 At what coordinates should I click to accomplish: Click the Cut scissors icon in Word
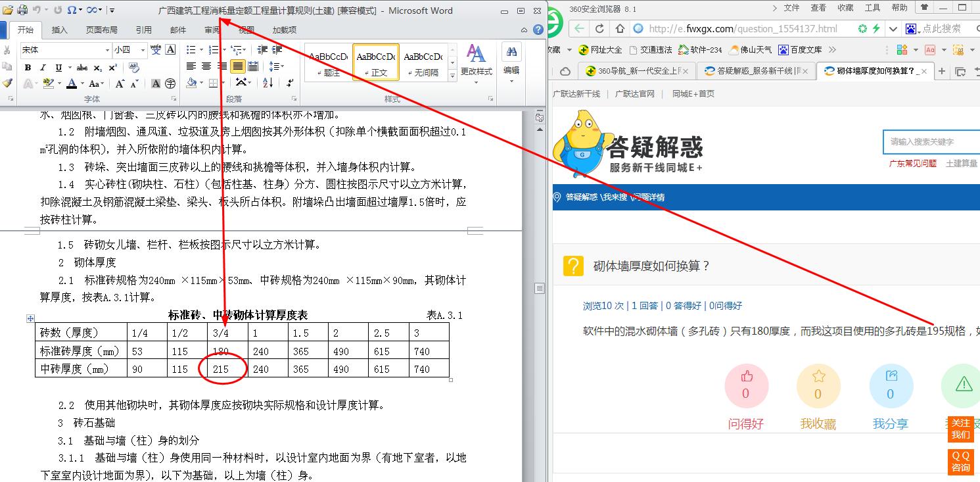[7, 50]
